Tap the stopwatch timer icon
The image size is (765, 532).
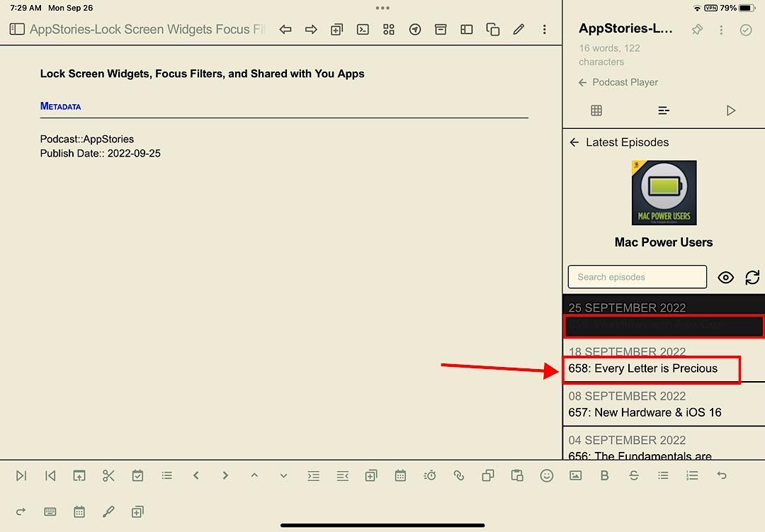[429, 475]
